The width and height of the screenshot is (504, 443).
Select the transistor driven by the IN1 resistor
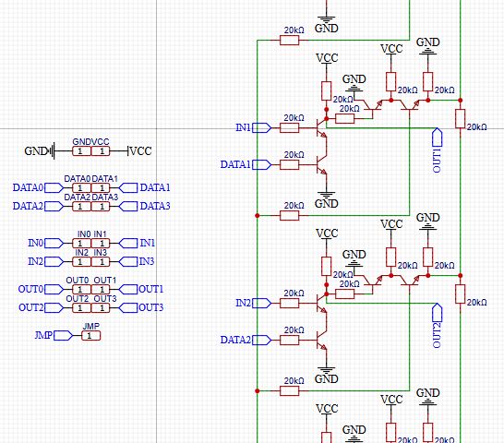pos(322,128)
